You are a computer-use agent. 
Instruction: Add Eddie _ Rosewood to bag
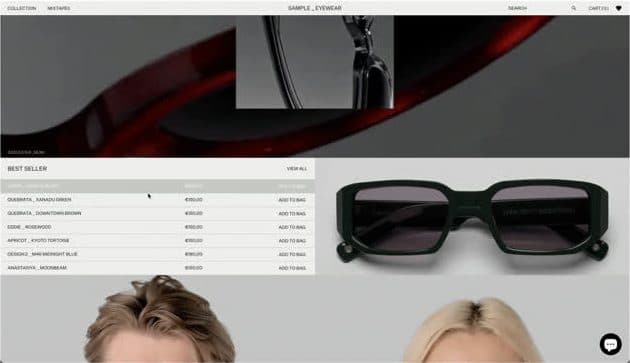click(x=292, y=227)
